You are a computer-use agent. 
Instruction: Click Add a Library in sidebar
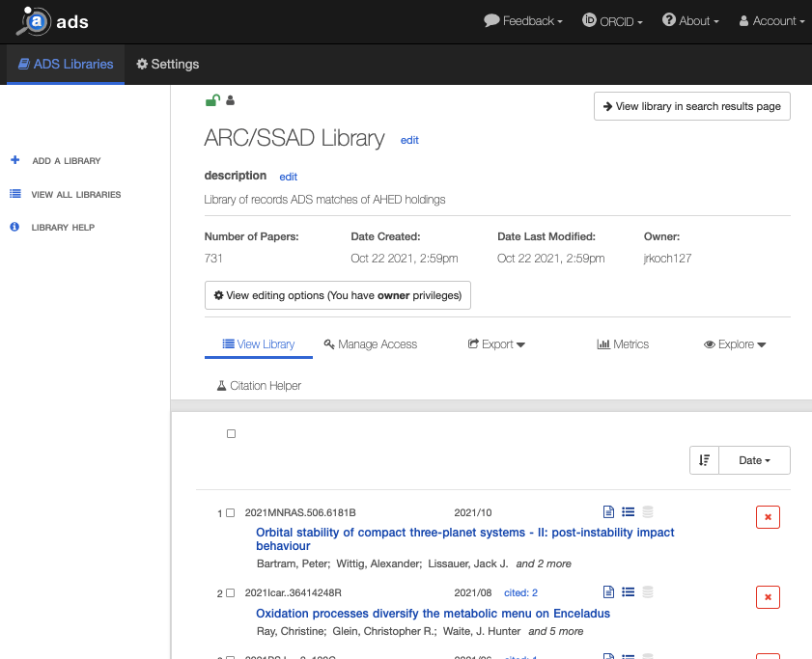66,161
